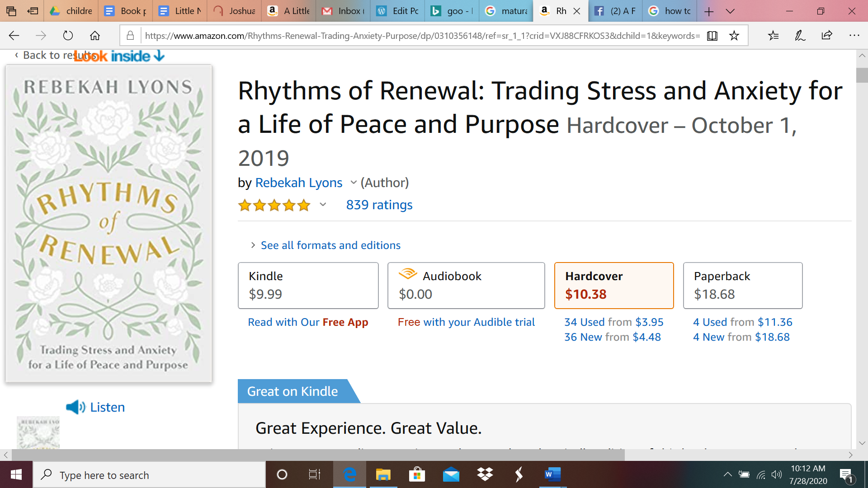Click the Share page icon
868x488 pixels.
[x=827, y=35]
